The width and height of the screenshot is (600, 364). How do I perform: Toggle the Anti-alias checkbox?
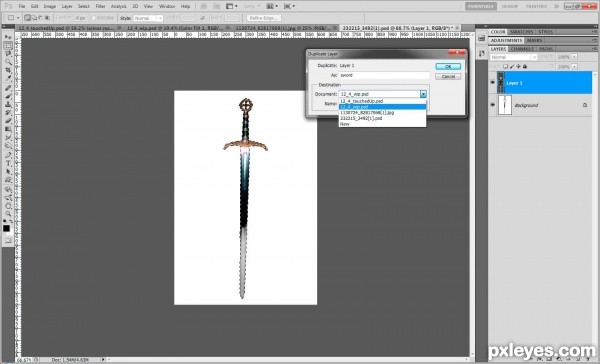coord(93,18)
